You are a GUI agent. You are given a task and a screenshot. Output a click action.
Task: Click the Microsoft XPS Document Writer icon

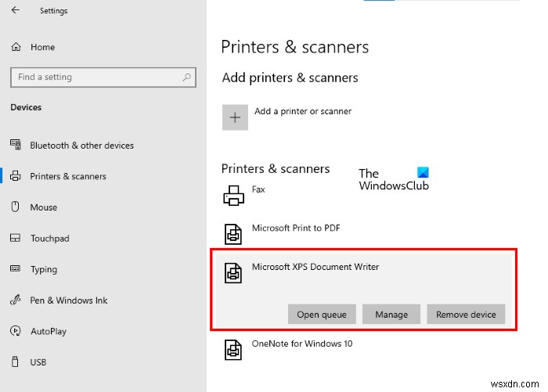pyautogui.click(x=233, y=273)
